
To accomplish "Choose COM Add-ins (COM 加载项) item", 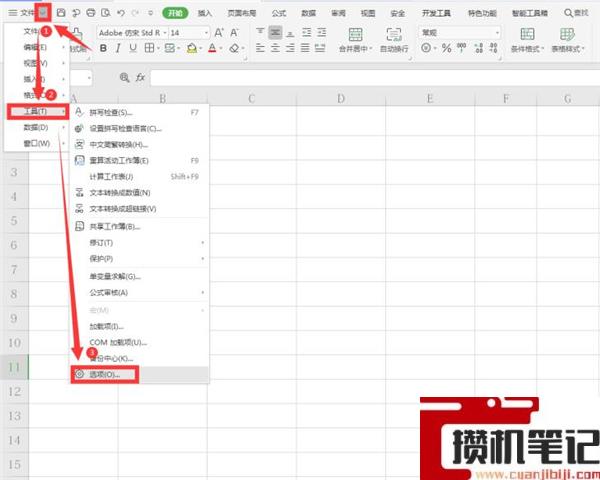I will click(x=140, y=342).
